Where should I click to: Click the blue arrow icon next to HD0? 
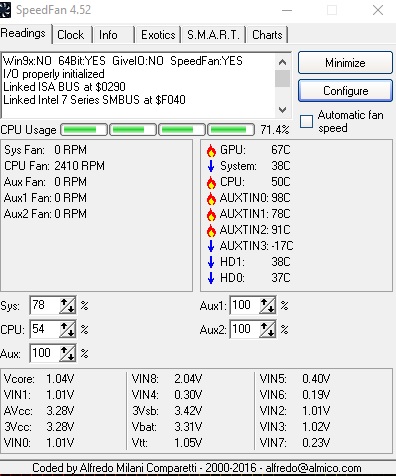pos(211,278)
